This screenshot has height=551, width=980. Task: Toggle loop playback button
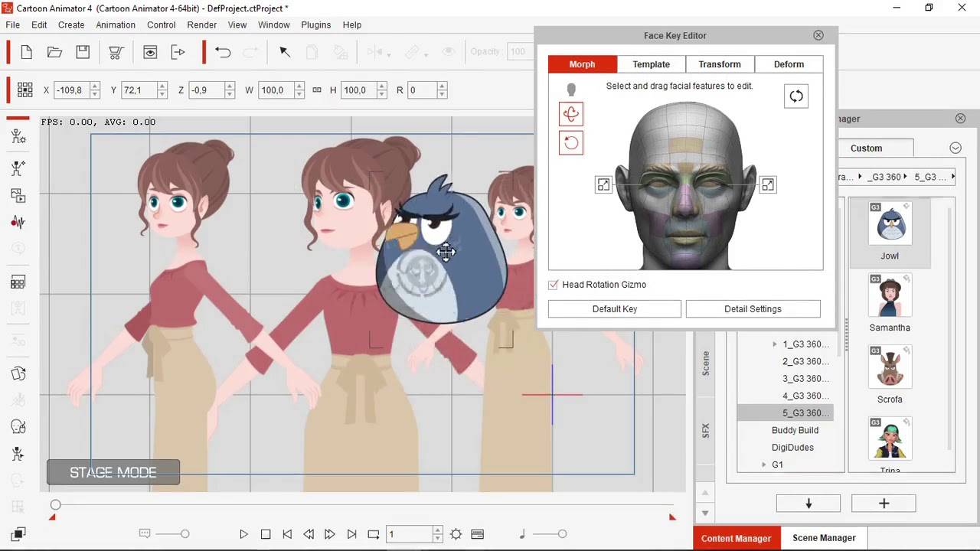coord(374,534)
